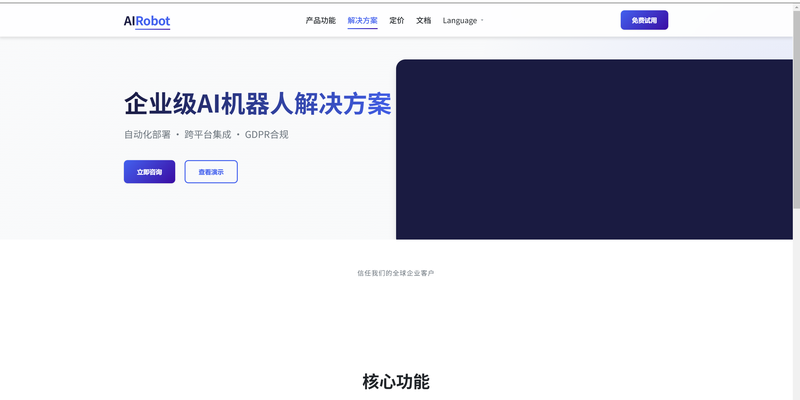Image resolution: width=800 pixels, height=400 pixels.
Task: Open the 文档 nav link
Action: 423,20
